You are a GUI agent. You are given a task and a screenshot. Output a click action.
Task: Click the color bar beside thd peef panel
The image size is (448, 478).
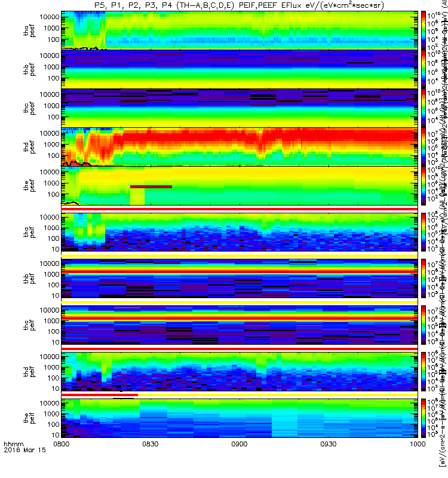point(424,147)
